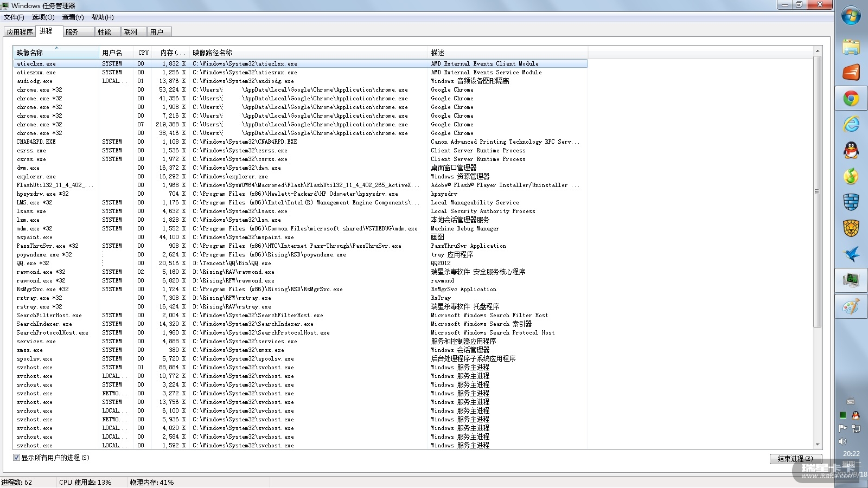
Task: Launch the yellow music-note app on the taskbar
Action: point(851,176)
